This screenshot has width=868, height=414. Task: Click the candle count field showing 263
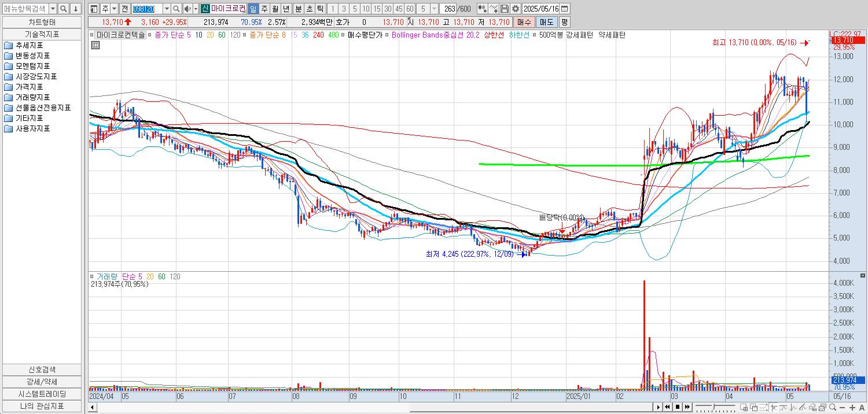(448, 9)
